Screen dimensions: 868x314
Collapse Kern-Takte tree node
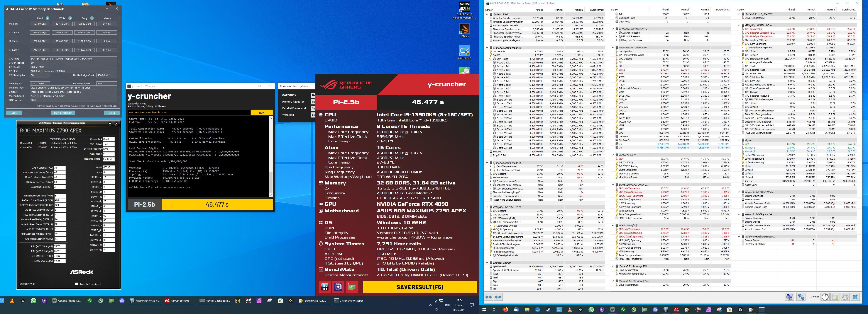491,59
